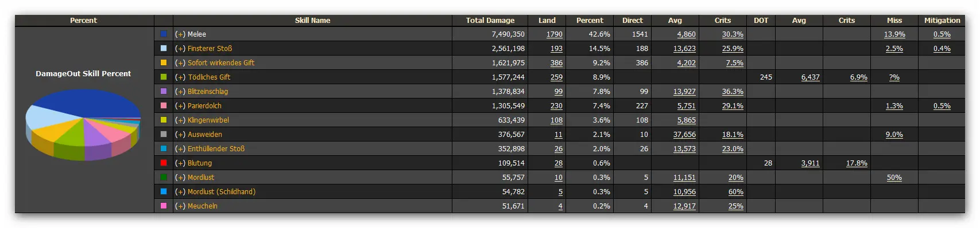Click the dark blue Melee color swatch
Screen dimensions: 980x228
[x=164, y=34]
